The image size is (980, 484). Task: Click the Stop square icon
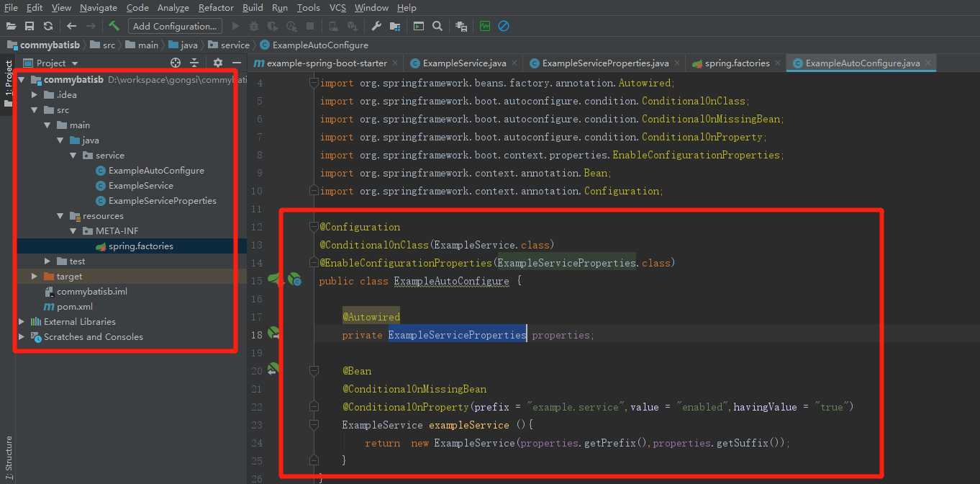pyautogui.click(x=310, y=26)
